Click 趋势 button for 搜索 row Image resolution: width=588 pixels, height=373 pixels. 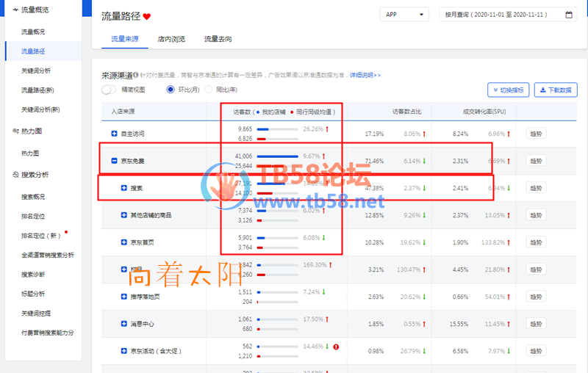point(536,188)
